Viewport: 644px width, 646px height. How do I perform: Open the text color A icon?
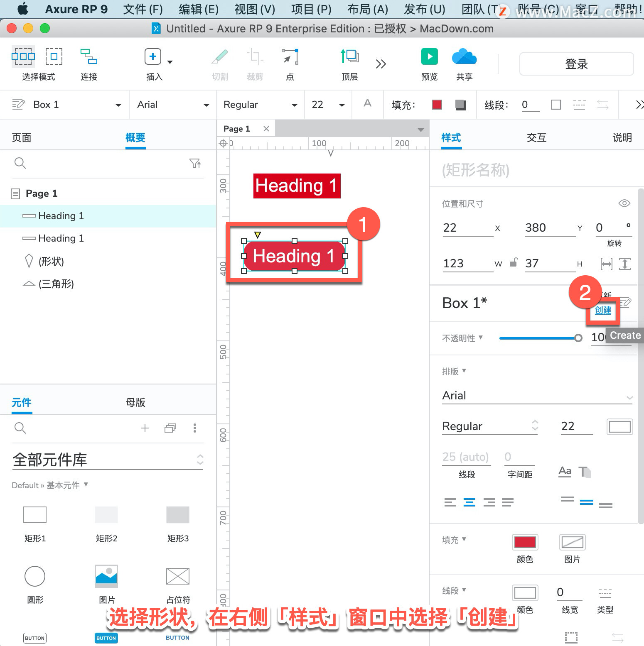point(367,103)
